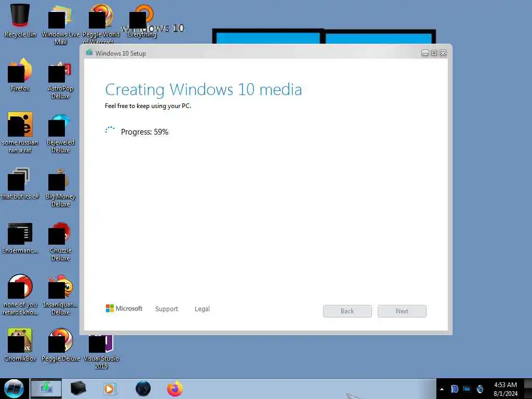This screenshot has height=399, width=532.
Task: Click the blue circular tray icon
Action: [480, 389]
